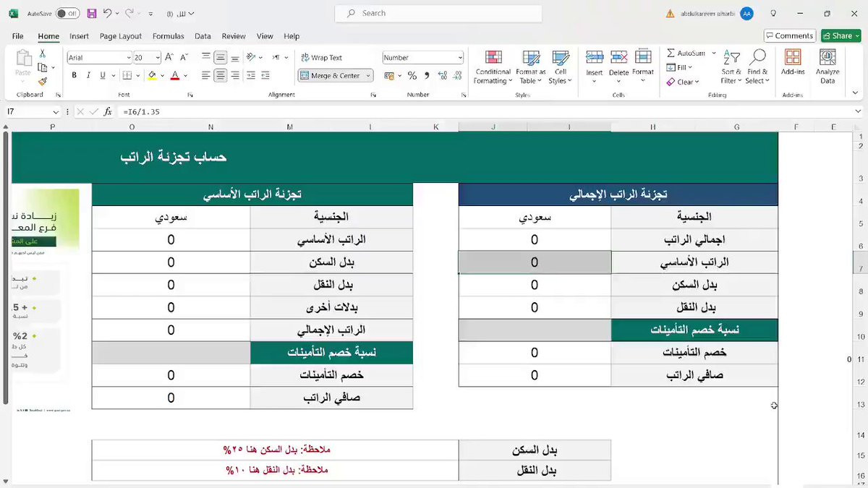Switch to the Formulas tab

(168, 36)
